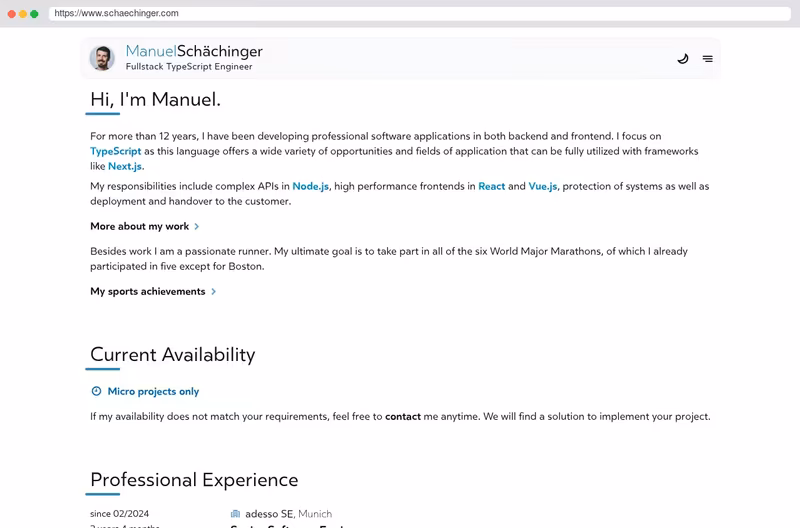Minimize the window with yellow button
The image size is (800, 528).
pos(23,14)
